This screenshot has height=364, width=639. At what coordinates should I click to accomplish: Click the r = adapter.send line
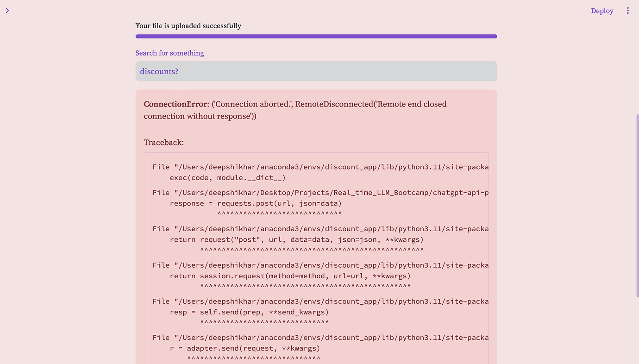pyautogui.click(x=245, y=348)
